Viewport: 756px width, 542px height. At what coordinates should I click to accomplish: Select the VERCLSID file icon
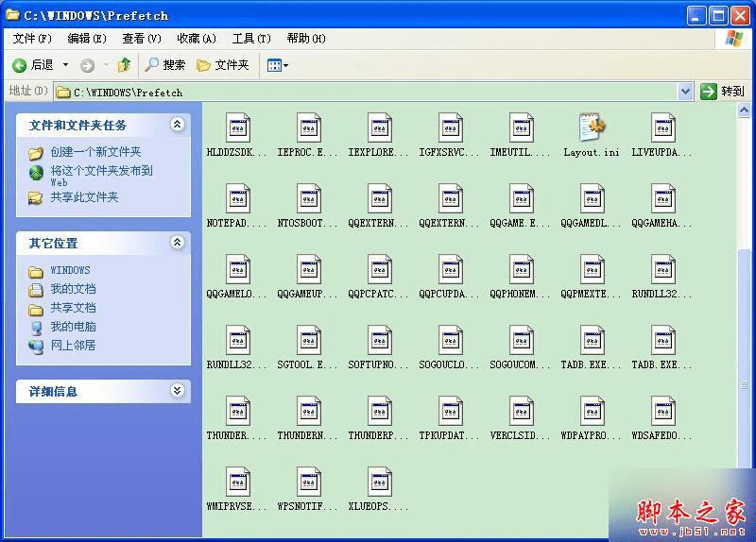point(522,411)
